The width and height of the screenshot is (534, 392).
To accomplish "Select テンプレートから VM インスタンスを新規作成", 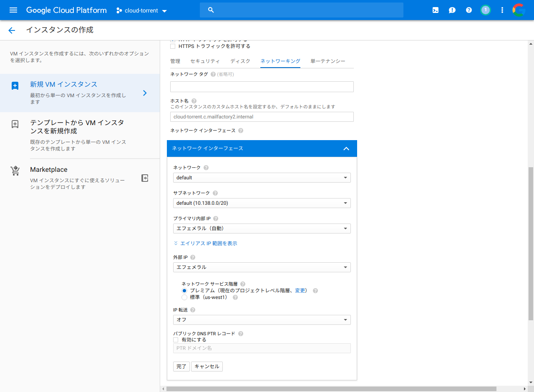I will pyautogui.click(x=80, y=135).
